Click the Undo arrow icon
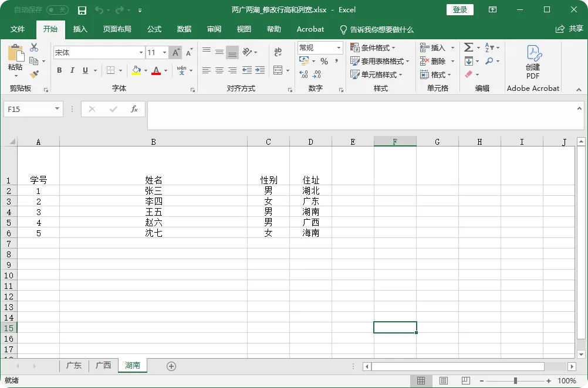Screen dimensions: 588x388 (x=99, y=10)
